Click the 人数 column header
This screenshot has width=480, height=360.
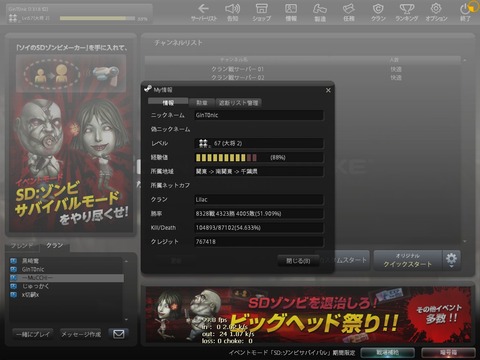coord(394,59)
